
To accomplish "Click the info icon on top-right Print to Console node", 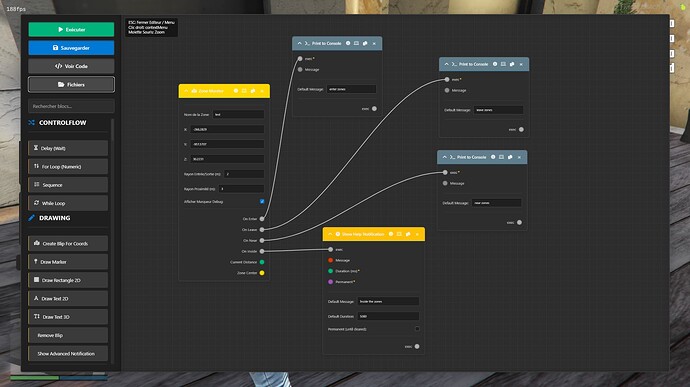I will 495,64.
